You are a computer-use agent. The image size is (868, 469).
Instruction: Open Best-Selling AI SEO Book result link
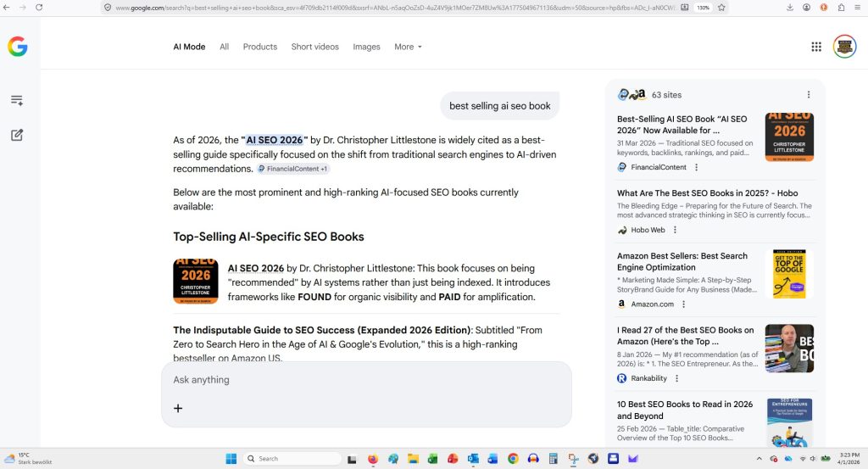pos(682,125)
